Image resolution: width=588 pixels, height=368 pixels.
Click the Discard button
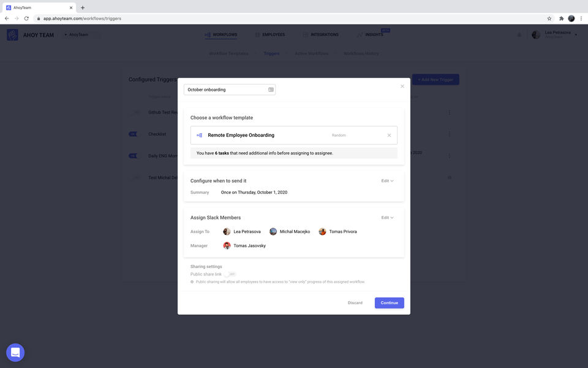click(x=355, y=303)
